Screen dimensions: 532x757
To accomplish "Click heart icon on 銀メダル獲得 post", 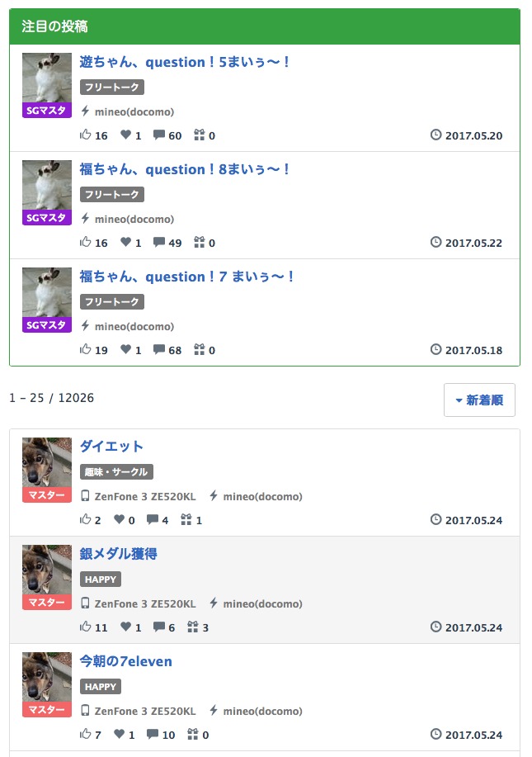I will point(125,627).
